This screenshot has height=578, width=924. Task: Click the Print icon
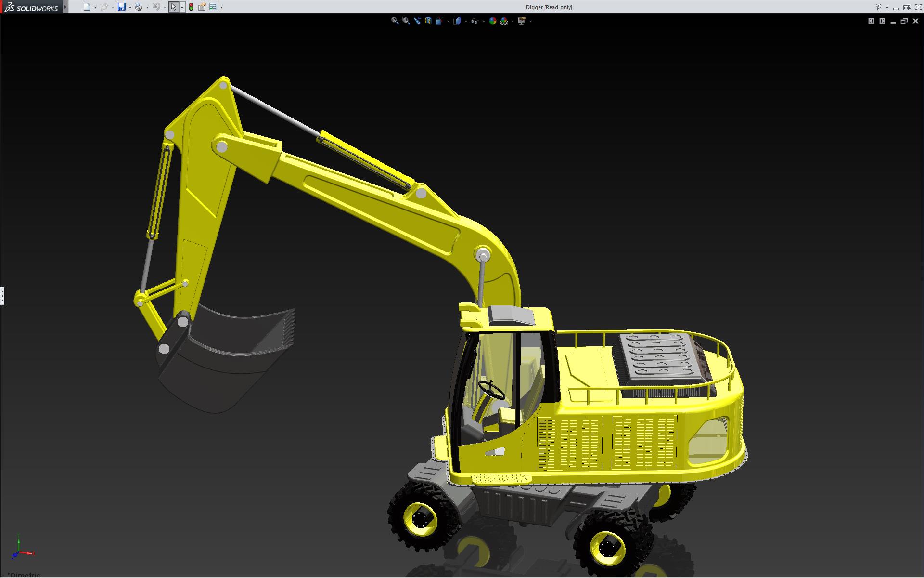point(139,7)
